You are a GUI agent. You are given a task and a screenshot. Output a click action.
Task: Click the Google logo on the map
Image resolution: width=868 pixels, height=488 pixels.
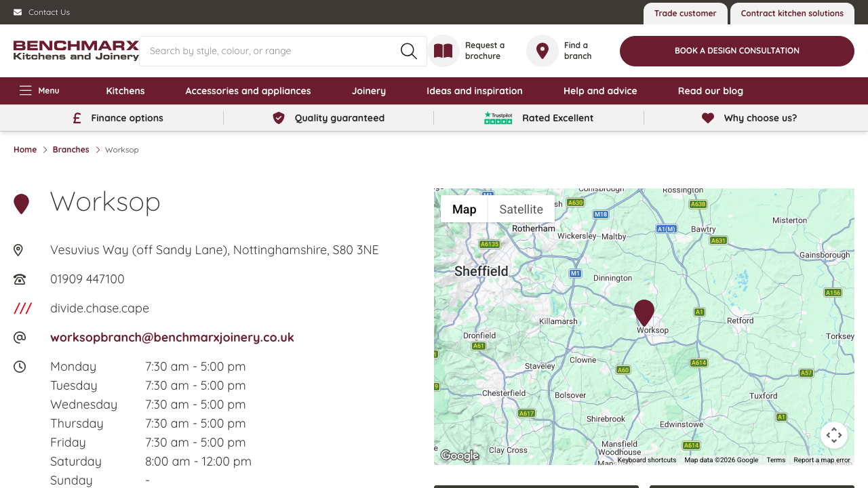(x=459, y=455)
